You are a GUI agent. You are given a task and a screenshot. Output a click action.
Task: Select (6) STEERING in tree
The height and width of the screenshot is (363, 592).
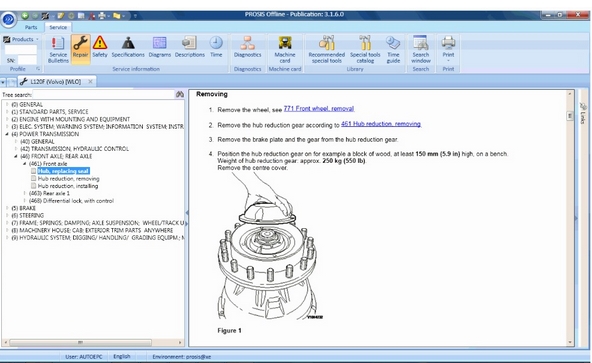click(28, 216)
